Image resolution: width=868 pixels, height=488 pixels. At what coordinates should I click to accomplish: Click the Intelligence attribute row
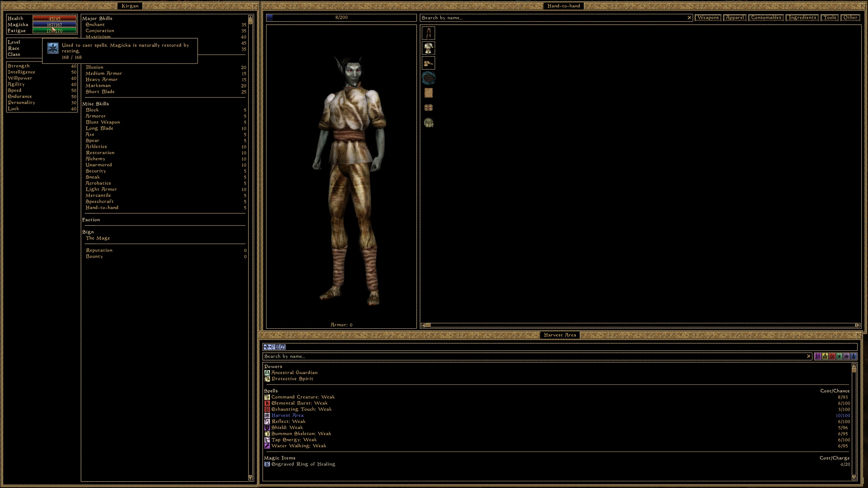point(42,72)
